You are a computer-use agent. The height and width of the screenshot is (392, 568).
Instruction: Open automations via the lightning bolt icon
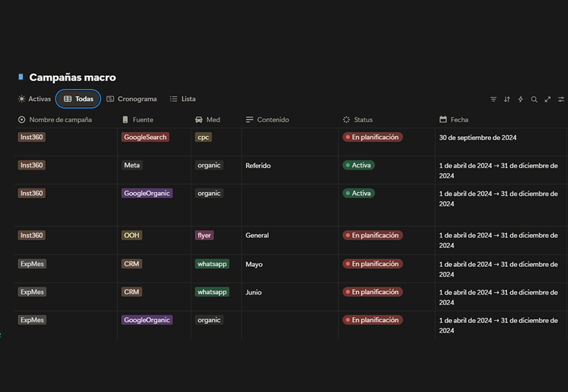coord(521,99)
